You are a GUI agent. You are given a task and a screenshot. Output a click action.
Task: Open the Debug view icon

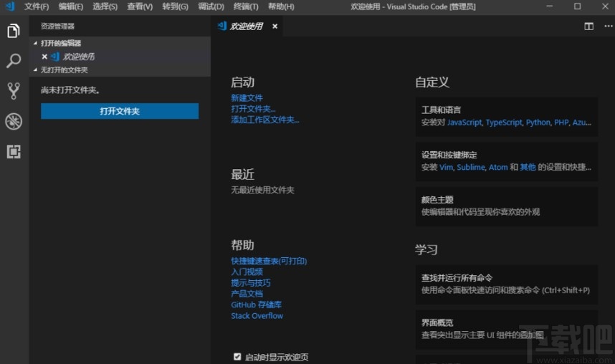coord(14,121)
